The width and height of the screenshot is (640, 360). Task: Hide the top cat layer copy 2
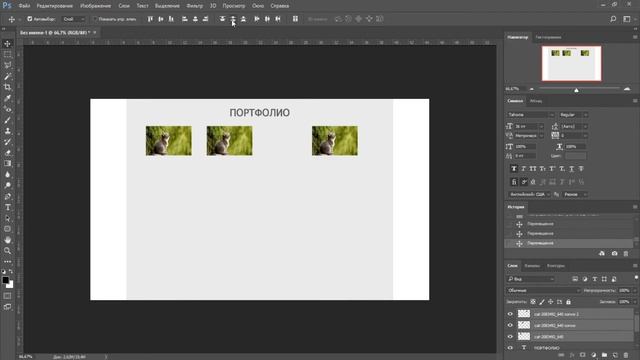click(510, 314)
